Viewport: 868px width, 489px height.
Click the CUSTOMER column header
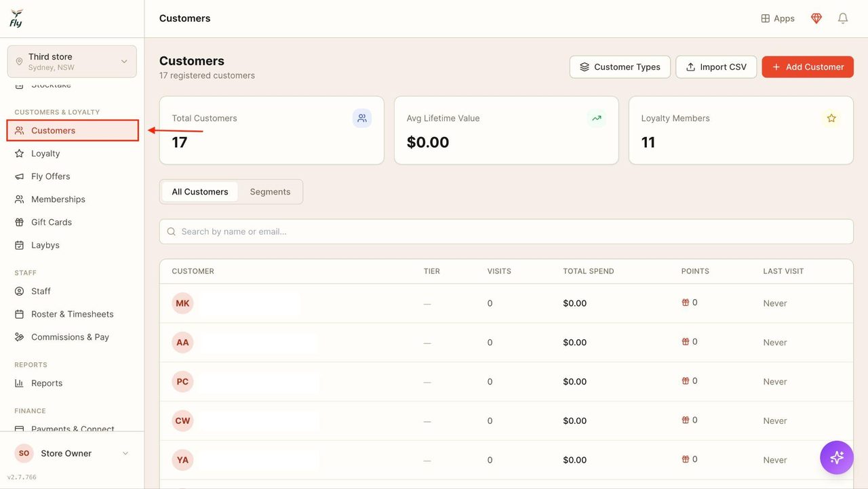[x=193, y=271]
